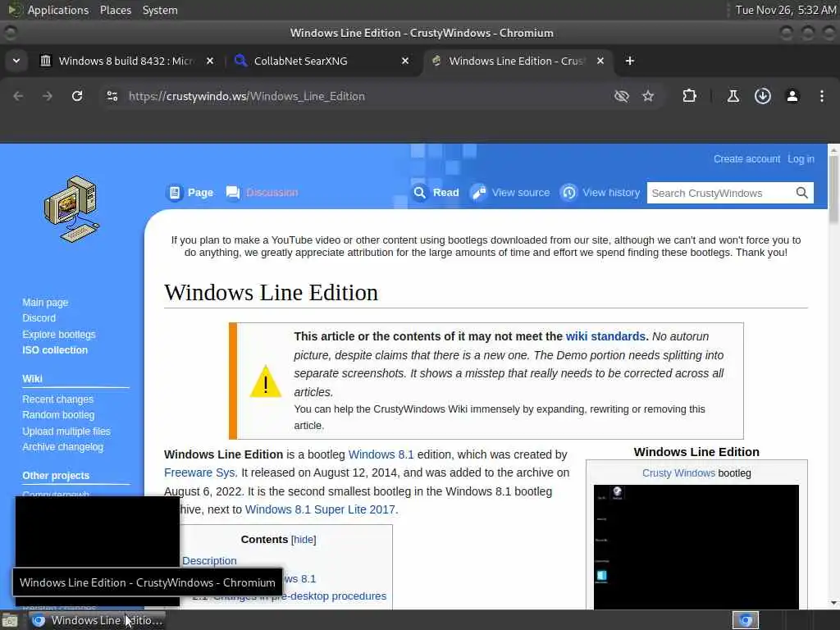This screenshot has height=630, width=840.
Task: Click the Search CrustyWindows field
Action: (x=720, y=194)
